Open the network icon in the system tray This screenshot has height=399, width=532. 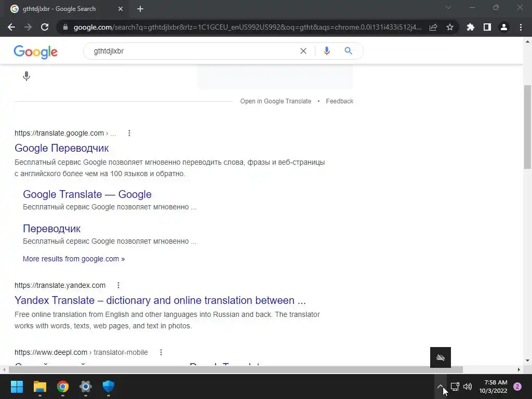tap(455, 387)
